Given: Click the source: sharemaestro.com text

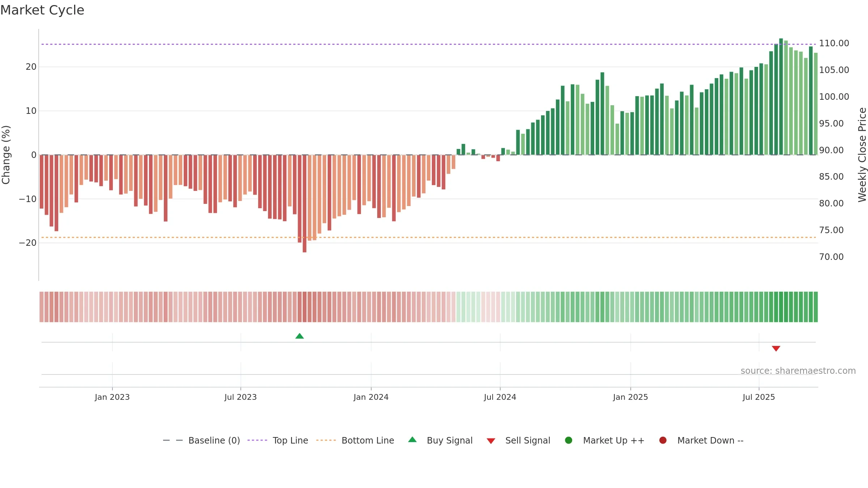Looking at the screenshot, I should click(798, 371).
